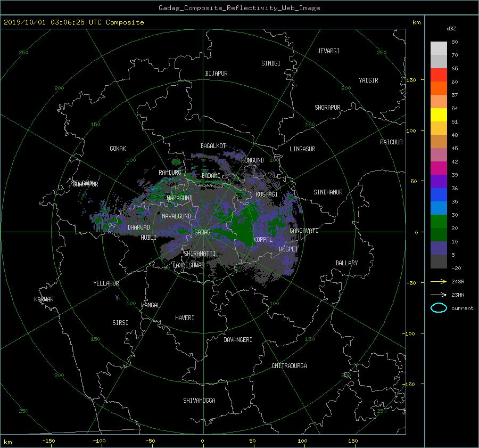The width and height of the screenshot is (479, 448).
Task: Click the NAVALGUND label
Action: point(176,216)
